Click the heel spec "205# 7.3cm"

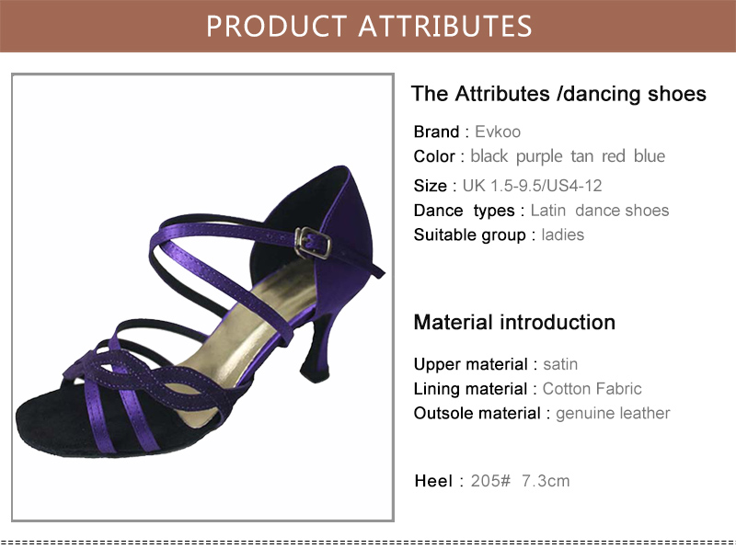tap(519, 481)
